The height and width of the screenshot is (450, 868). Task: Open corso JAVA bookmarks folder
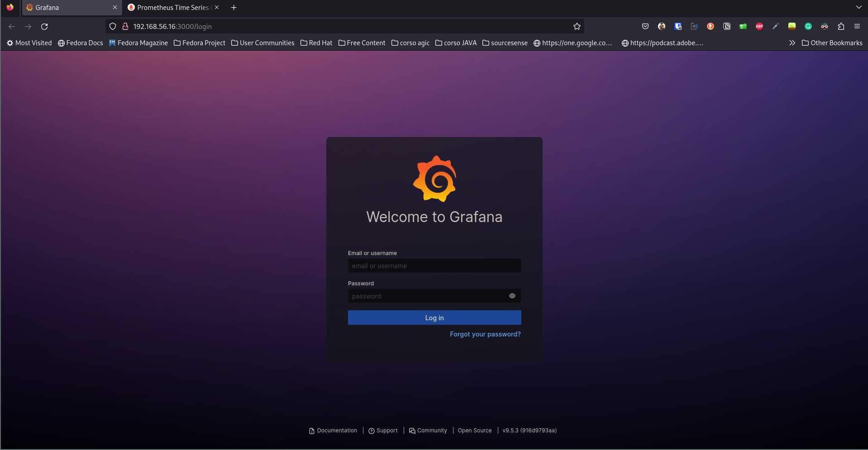(x=456, y=43)
